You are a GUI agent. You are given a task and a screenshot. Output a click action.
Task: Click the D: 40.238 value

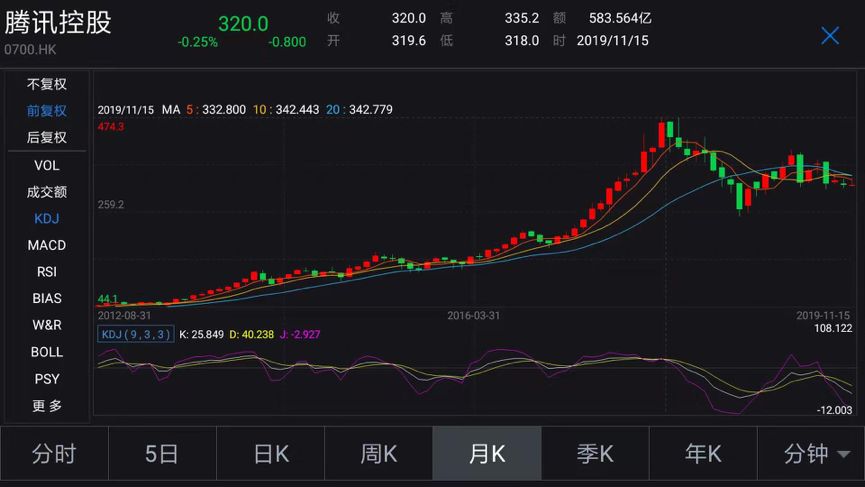(252, 334)
